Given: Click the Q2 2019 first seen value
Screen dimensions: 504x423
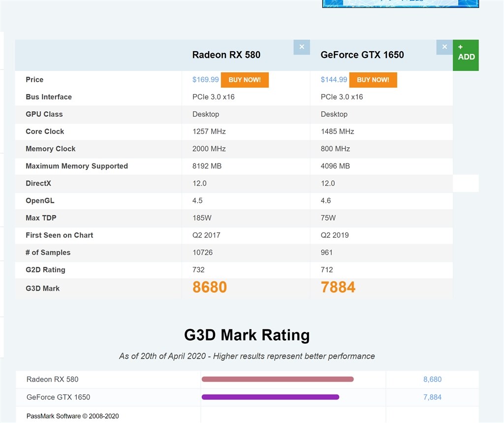Looking at the screenshot, I should click(x=335, y=235).
